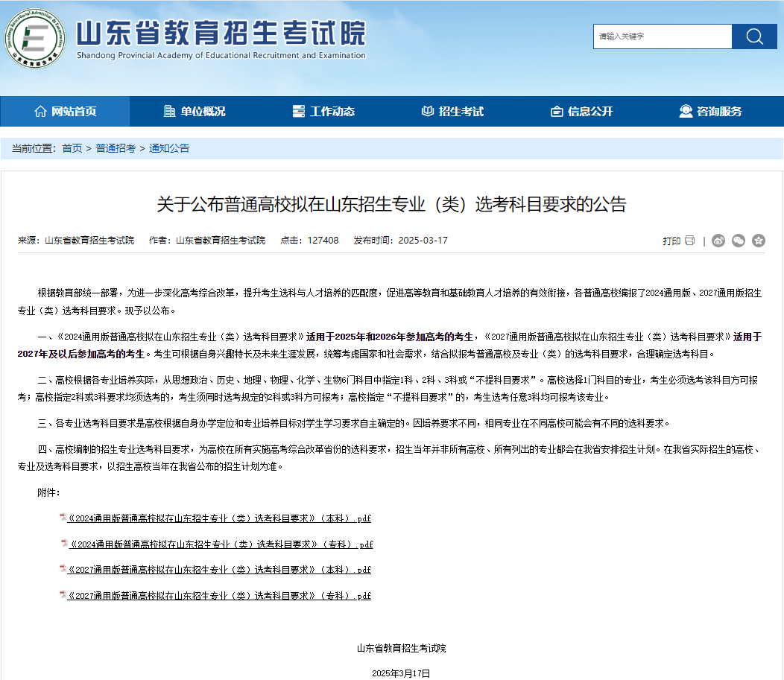Click the magnifier search button
The width and height of the screenshot is (784, 680).
click(x=754, y=36)
